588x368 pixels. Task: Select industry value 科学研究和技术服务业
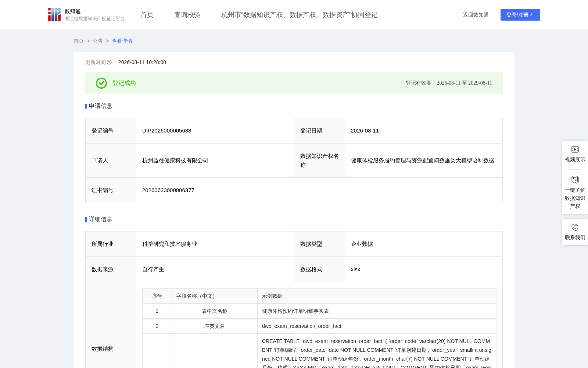pos(170,244)
